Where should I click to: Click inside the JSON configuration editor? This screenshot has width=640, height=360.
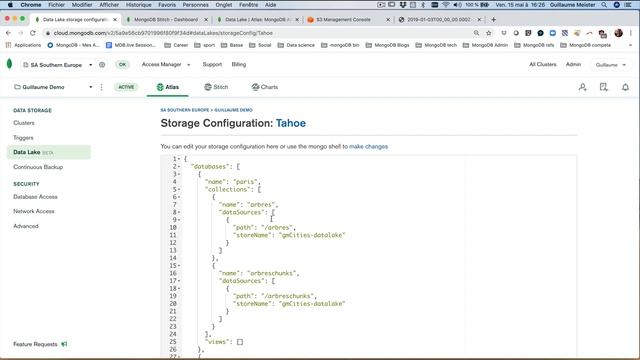(369, 256)
